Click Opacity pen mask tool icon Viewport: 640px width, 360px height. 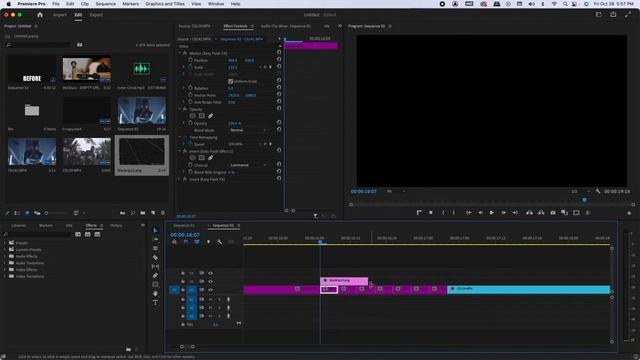(211, 116)
